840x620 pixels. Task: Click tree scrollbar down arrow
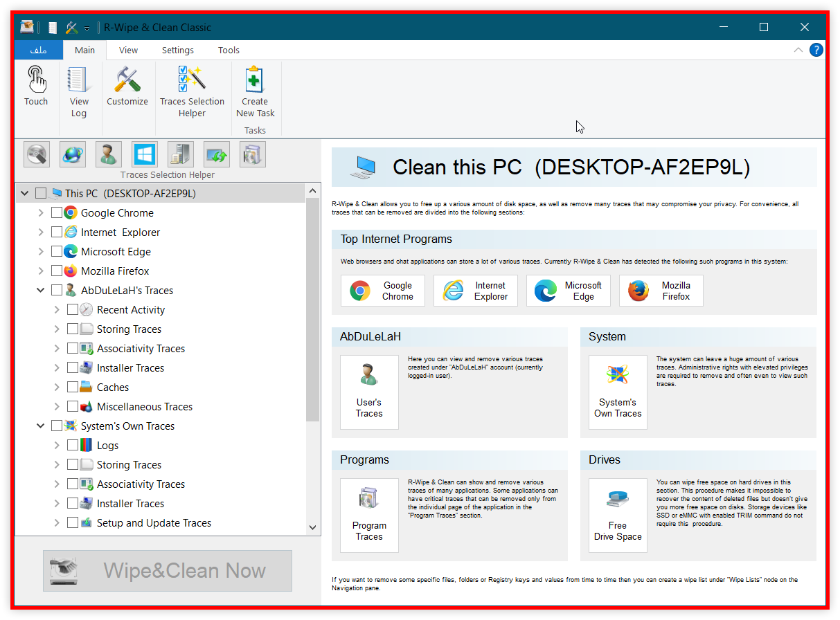click(x=312, y=527)
